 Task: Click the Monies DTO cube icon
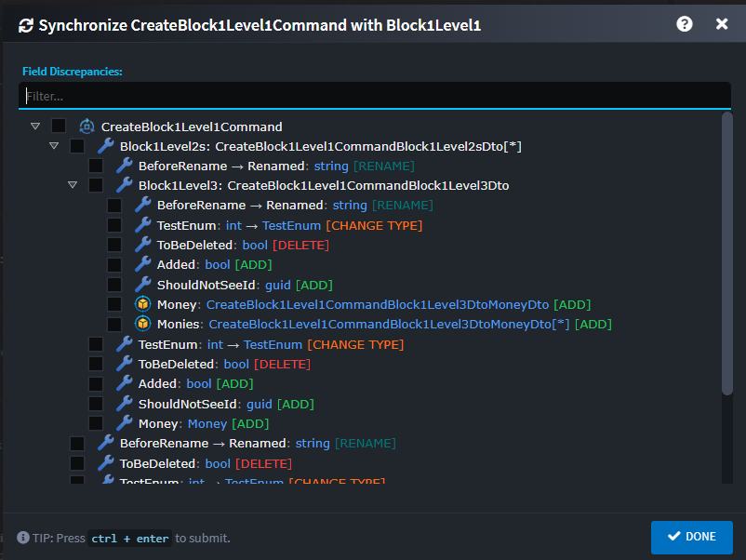coord(142,324)
